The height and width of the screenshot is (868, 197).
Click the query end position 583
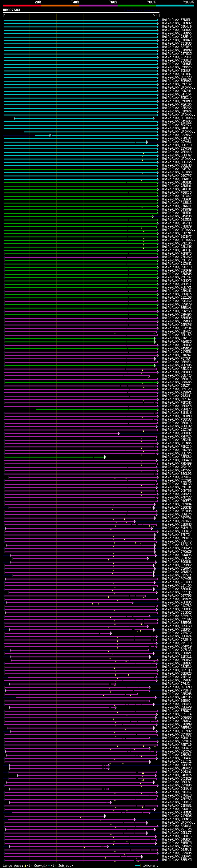155,15
